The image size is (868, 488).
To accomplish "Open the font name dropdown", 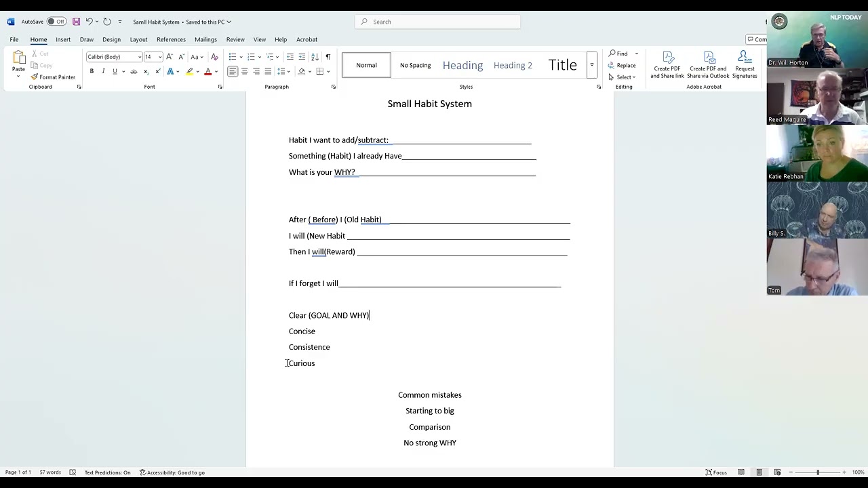I will coord(140,57).
